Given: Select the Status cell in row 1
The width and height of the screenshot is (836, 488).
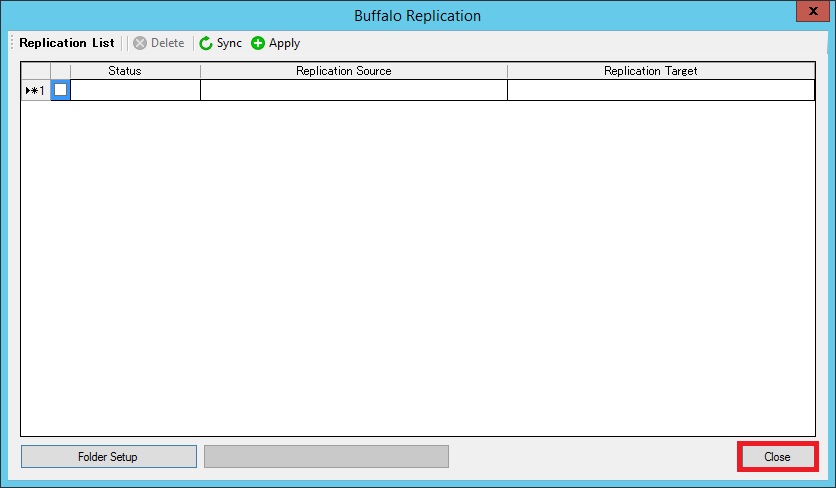Looking at the screenshot, I should pos(135,90).
